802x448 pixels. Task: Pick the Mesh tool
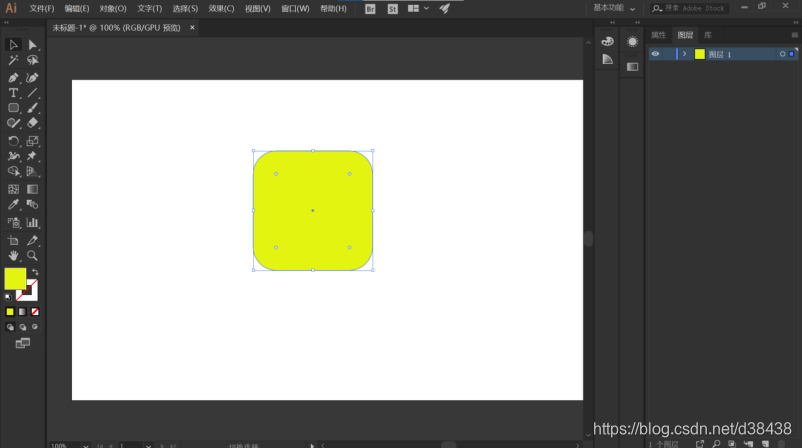coord(13,189)
